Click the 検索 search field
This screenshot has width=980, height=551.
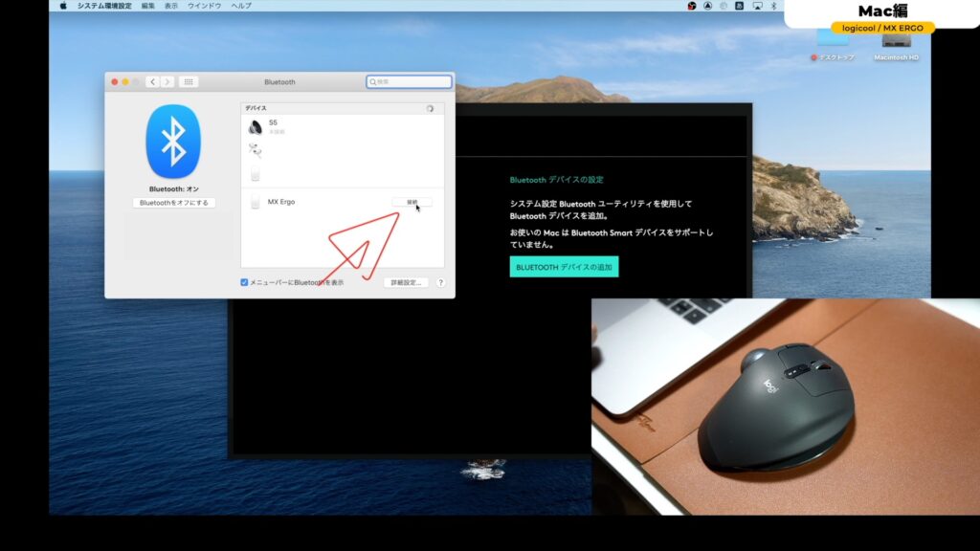(409, 82)
